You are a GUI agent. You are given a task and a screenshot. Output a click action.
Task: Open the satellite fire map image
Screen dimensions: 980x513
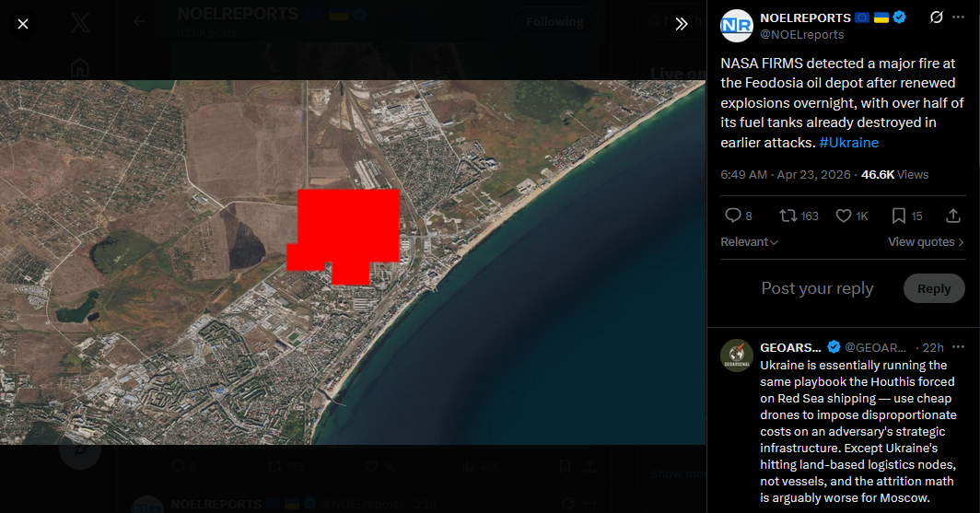pyautogui.click(x=353, y=262)
